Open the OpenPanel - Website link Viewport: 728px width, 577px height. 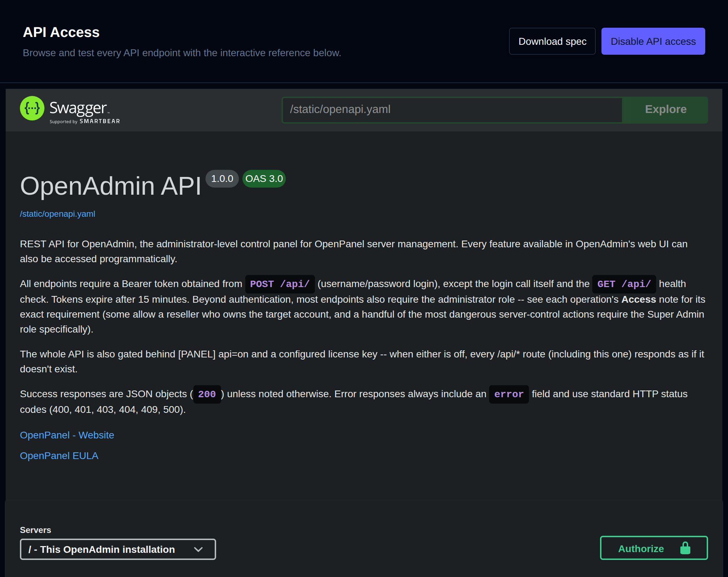(x=67, y=435)
